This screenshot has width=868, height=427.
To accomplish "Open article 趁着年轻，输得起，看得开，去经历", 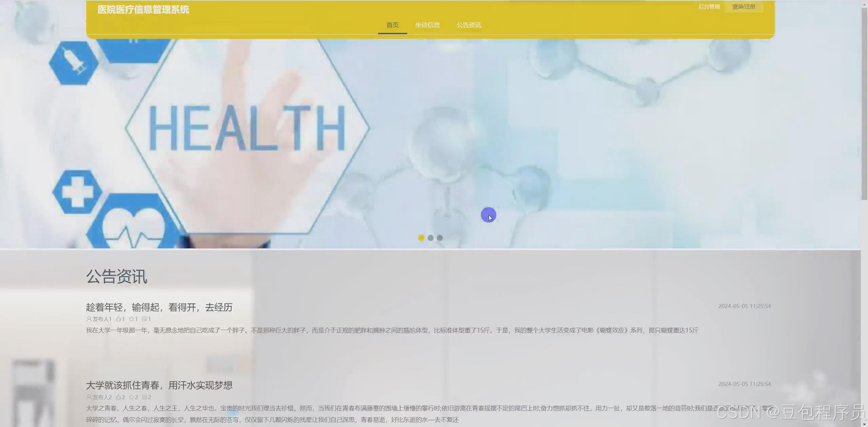I will 159,307.
